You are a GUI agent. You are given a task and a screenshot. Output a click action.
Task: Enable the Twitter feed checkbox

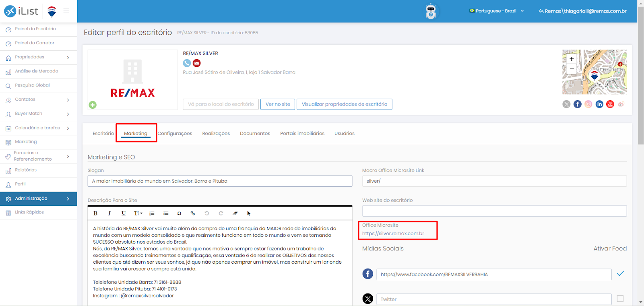tap(620, 299)
